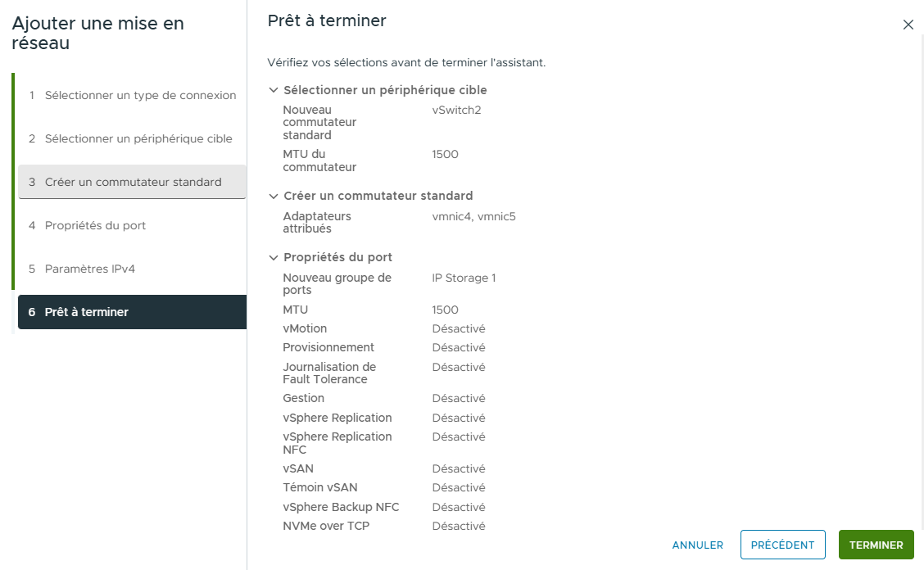Viewport: 924px width, 570px height.
Task: Go to step 'Créer un commutateur standard'
Action: click(x=131, y=181)
